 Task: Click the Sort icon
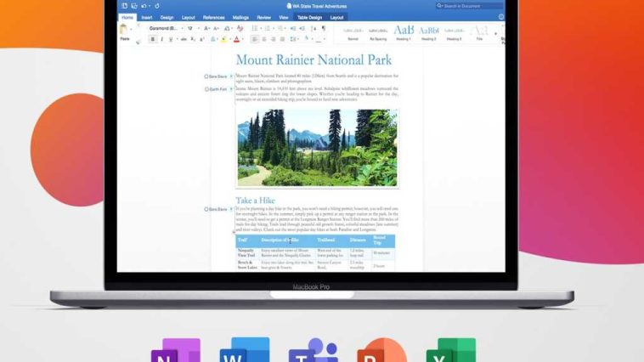click(x=314, y=28)
